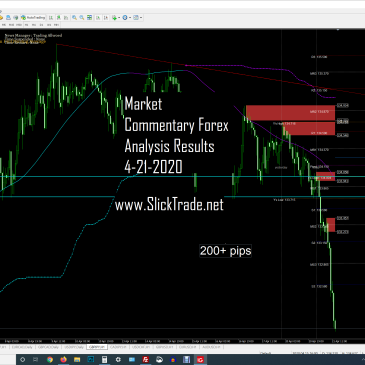Switch to the EURCAD,Daily chart tab
Screen dimensions: 365x365
click(22, 347)
